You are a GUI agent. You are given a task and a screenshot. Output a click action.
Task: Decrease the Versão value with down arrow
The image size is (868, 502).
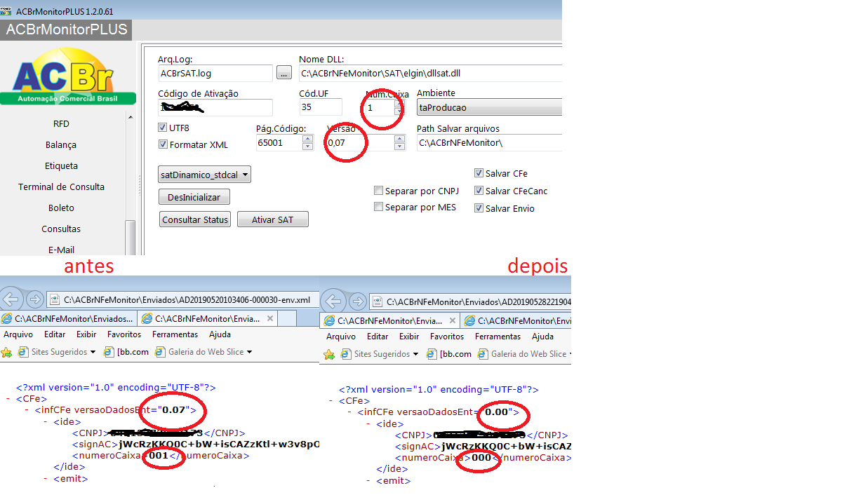tap(399, 147)
